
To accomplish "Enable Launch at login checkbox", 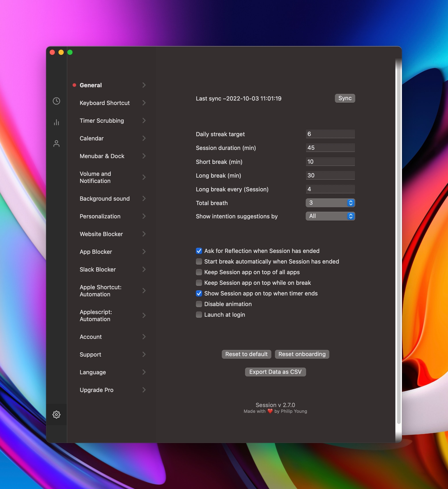I will (x=199, y=315).
